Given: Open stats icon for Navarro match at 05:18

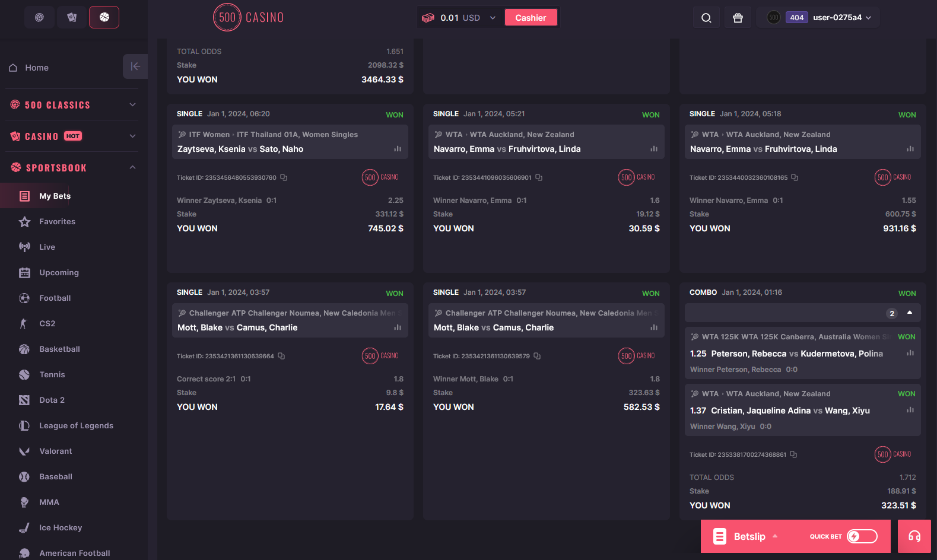Looking at the screenshot, I should (x=910, y=149).
